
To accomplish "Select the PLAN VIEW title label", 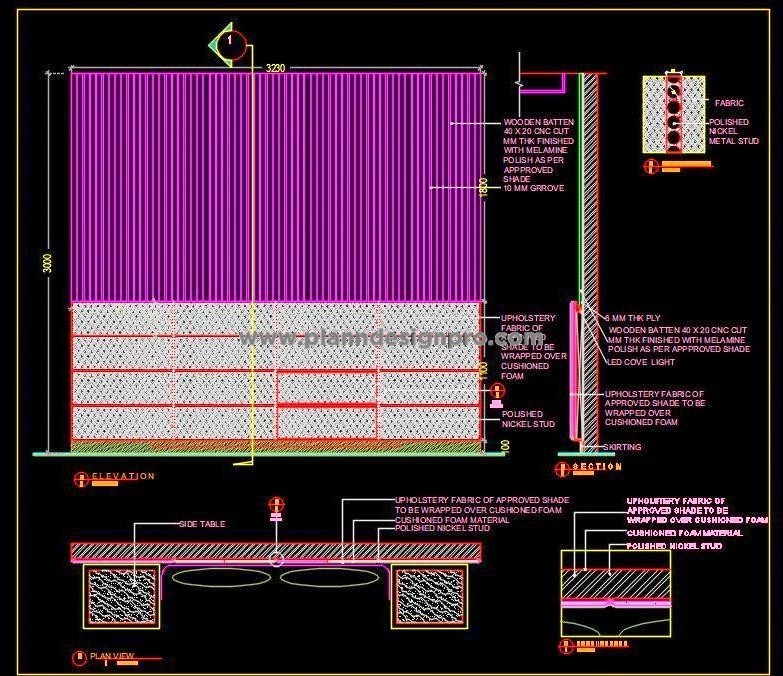I will click(112, 656).
